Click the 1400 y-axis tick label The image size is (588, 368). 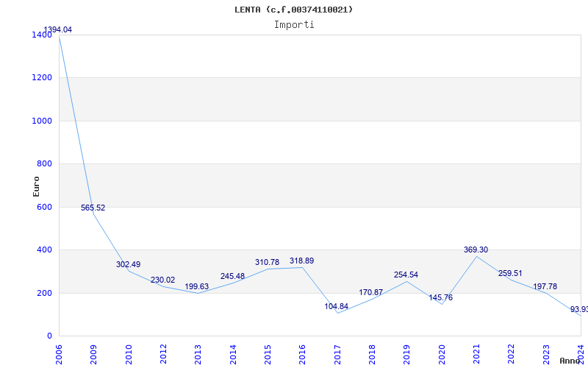click(x=43, y=35)
